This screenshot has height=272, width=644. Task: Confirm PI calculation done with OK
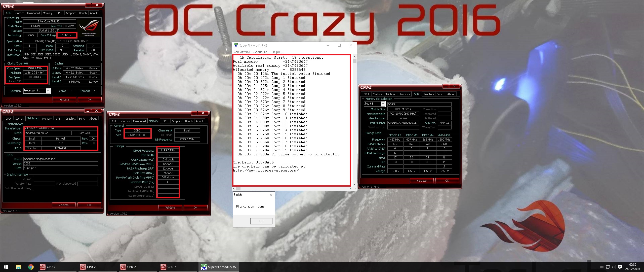pyautogui.click(x=261, y=221)
